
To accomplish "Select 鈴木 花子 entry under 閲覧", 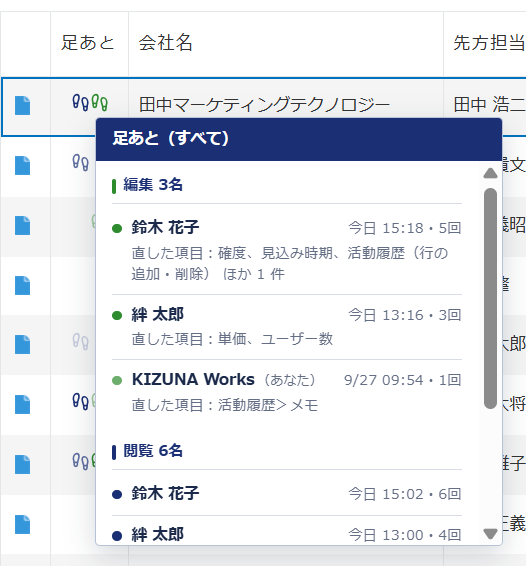I will click(x=287, y=493).
